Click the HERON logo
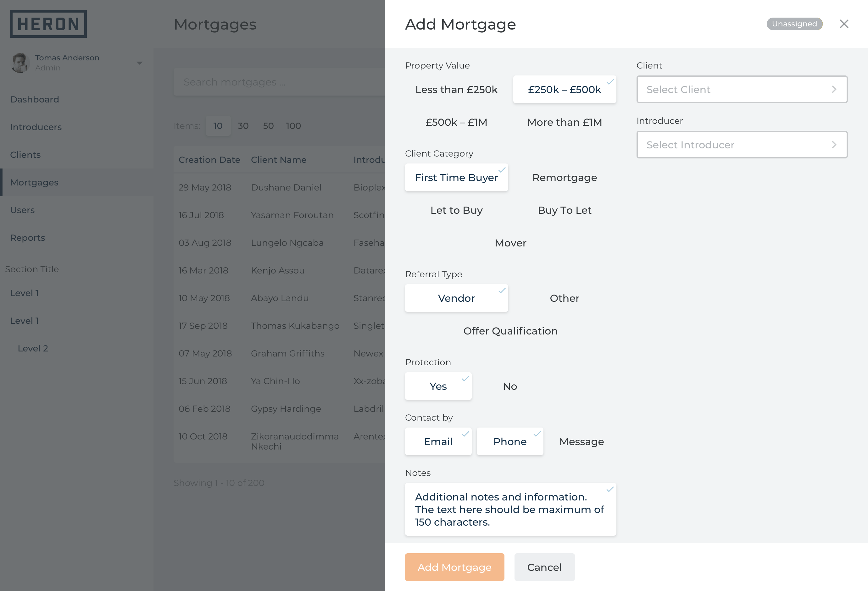Screen dimensions: 868x591 click(x=48, y=24)
